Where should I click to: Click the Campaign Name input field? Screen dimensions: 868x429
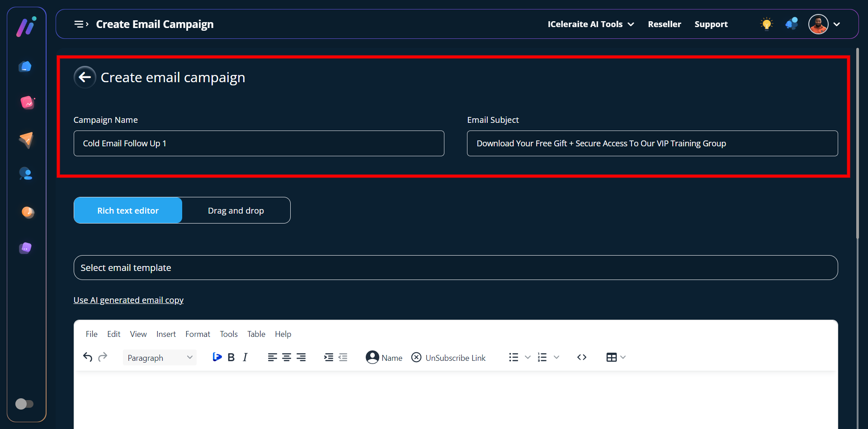click(259, 144)
